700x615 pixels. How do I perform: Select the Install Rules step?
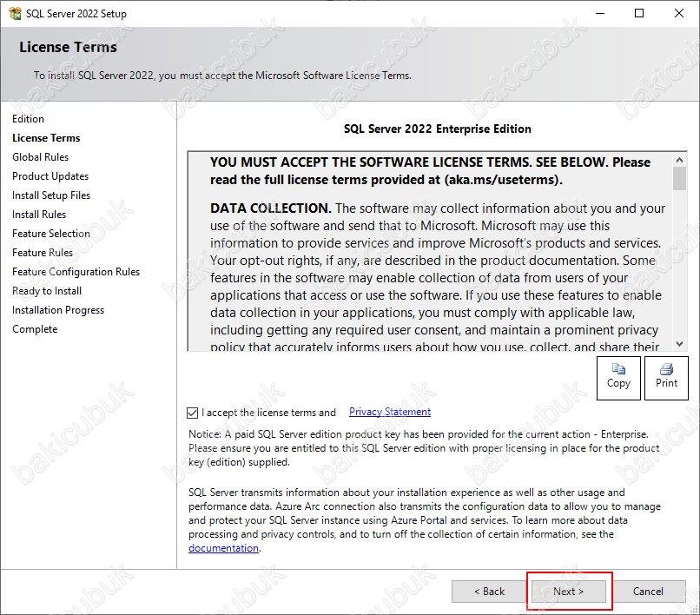tap(39, 215)
